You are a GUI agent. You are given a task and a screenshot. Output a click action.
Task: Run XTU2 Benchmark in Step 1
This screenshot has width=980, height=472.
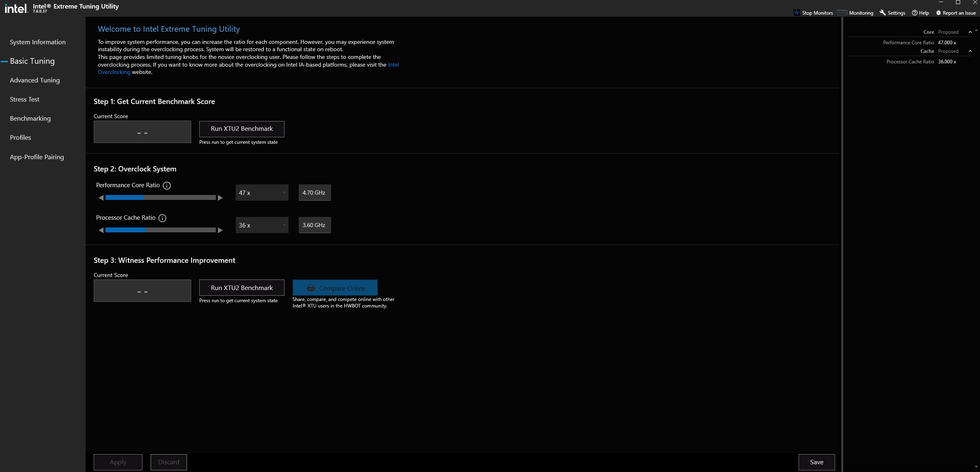[242, 129]
